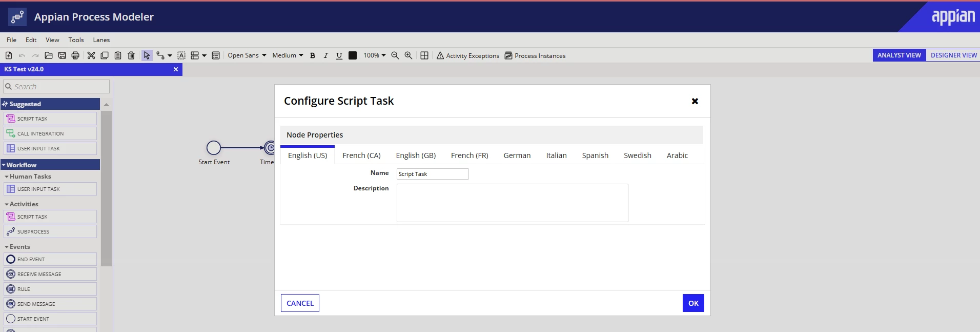Collapse the Activities group
This screenshot has width=980, height=332.
coord(22,204)
